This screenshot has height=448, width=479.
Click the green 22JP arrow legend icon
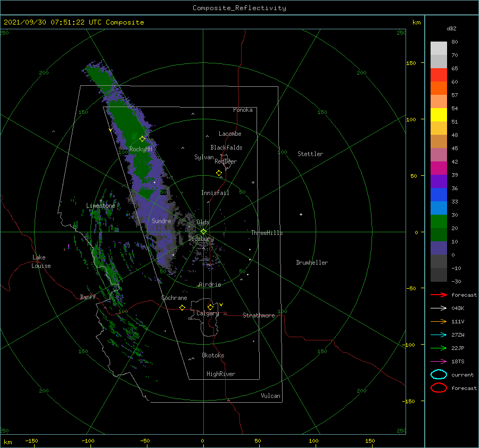pyautogui.click(x=439, y=348)
